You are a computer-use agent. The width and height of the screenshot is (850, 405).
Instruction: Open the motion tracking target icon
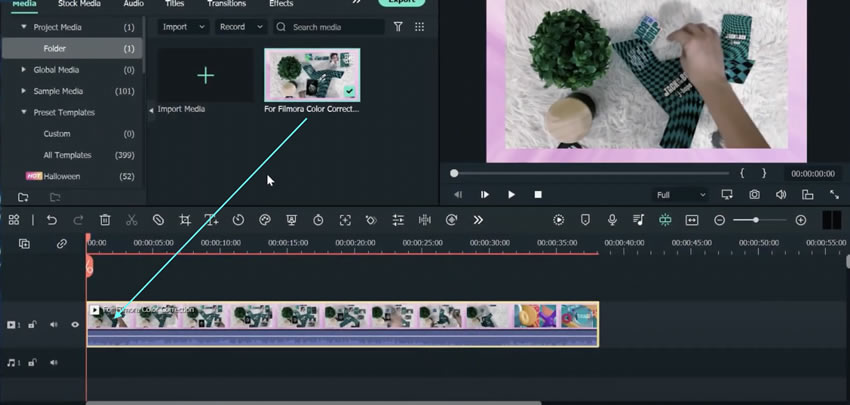coord(345,220)
